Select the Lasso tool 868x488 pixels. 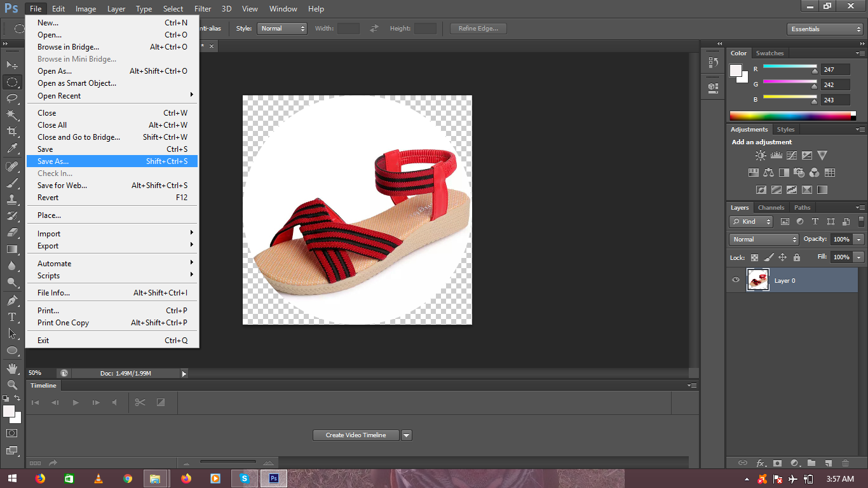tap(12, 98)
